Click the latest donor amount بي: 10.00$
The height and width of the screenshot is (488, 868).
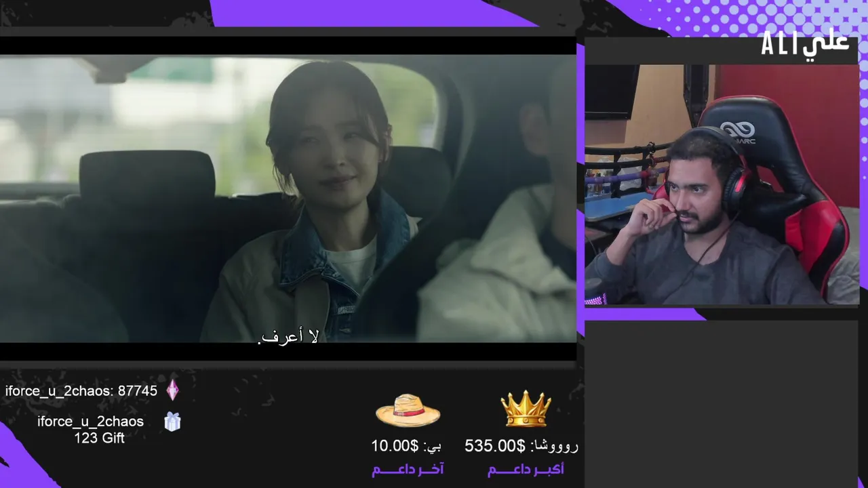click(406, 446)
